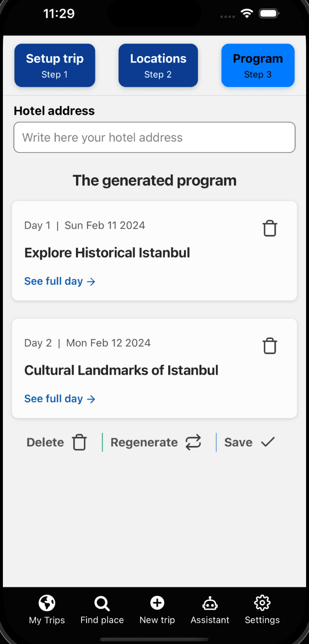
Task: Open the Settings gear icon
Action: 262,603
